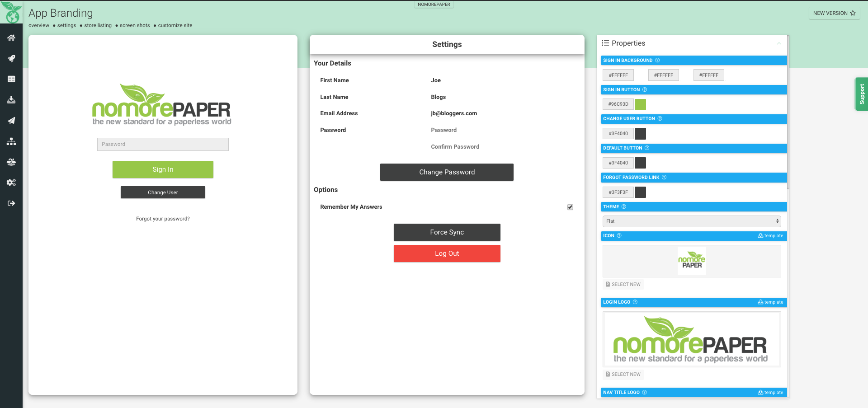The height and width of the screenshot is (408, 868).
Task: Click help icon beside SIGN IN BUTTON
Action: [x=645, y=89]
